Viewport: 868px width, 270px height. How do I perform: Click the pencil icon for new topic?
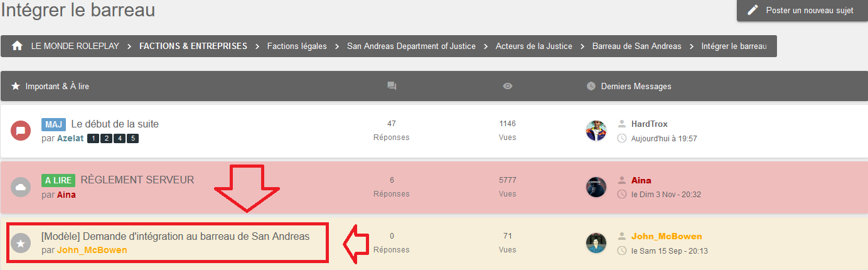click(753, 10)
